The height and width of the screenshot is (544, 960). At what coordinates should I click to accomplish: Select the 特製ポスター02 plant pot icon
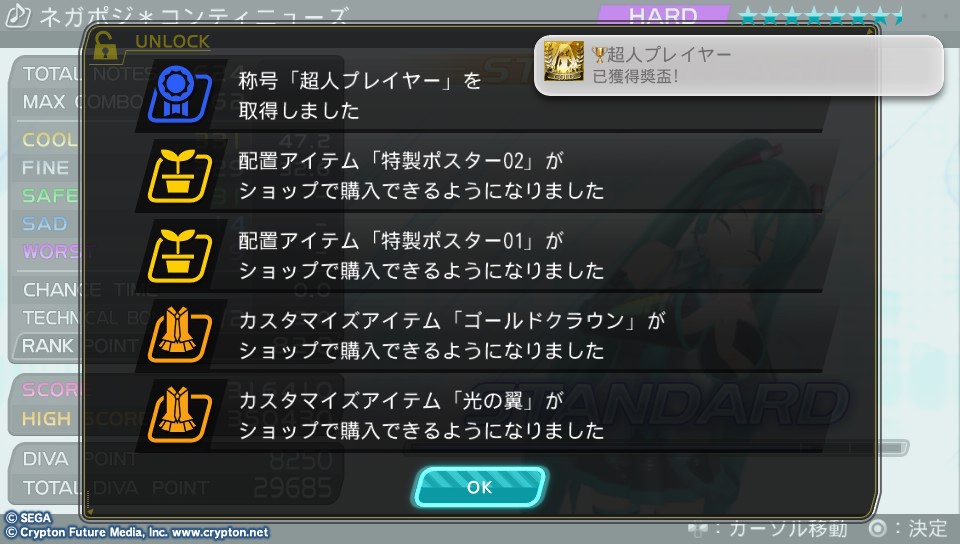click(x=179, y=176)
